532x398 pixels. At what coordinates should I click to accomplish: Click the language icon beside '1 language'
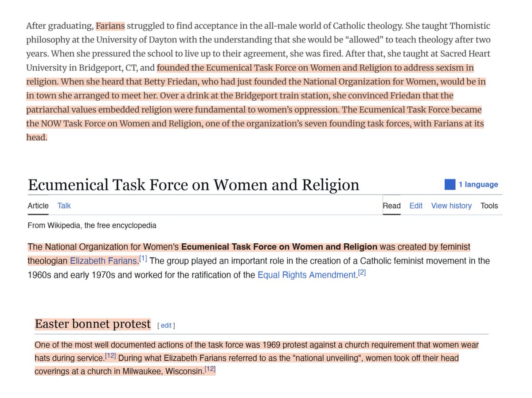point(450,185)
